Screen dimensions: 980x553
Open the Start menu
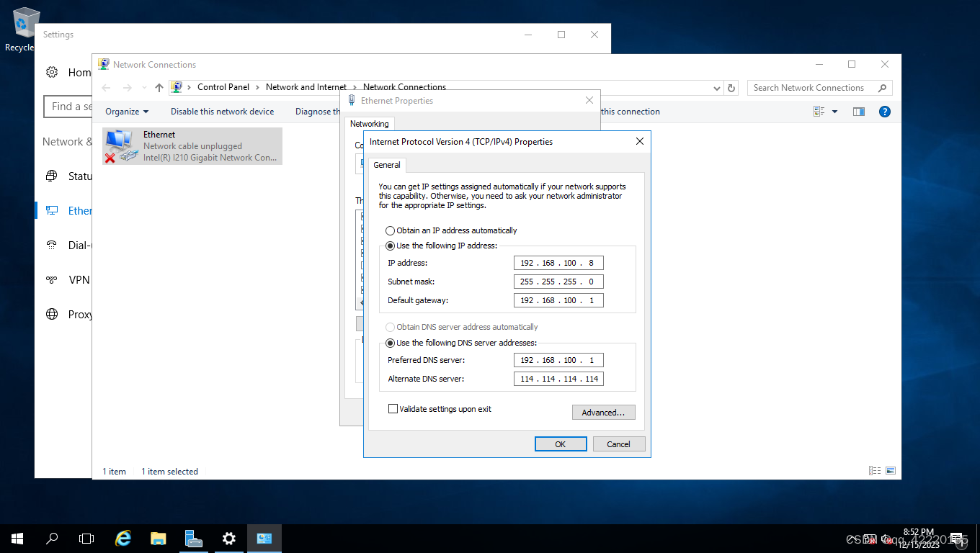[16, 538]
